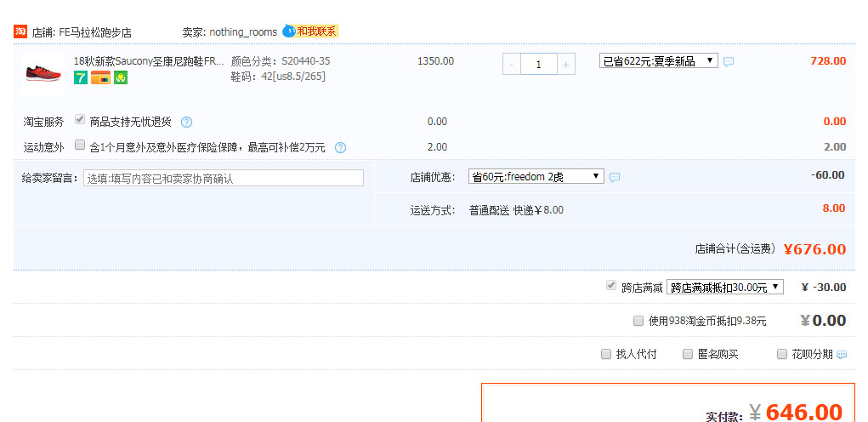Click the help icon beside insurance description
Screen dimensions: 868x422
(340, 147)
